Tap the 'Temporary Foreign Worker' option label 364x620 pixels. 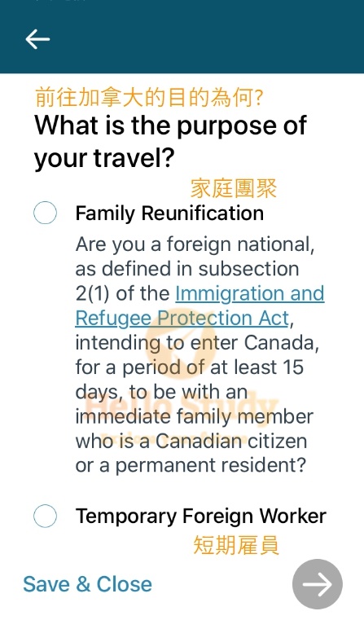click(201, 516)
